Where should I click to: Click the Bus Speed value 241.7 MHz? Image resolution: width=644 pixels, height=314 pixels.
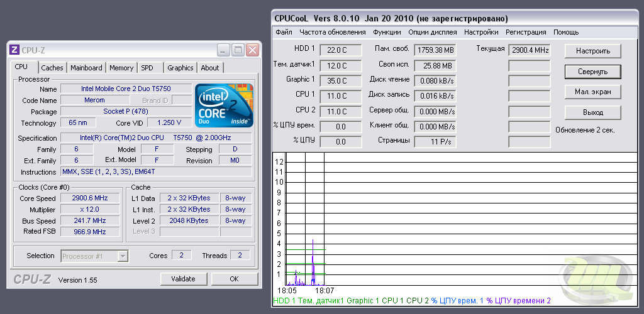click(90, 220)
